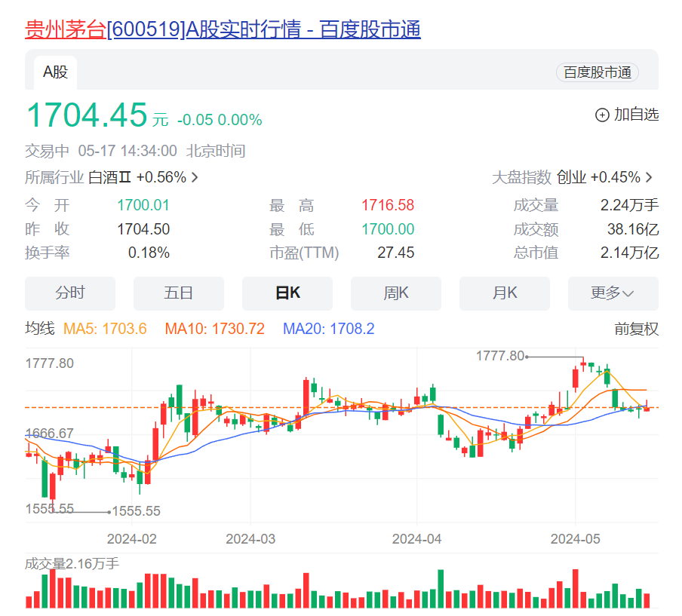Click the 2024-05 date axis label
This screenshot has width=682, height=616.
[576, 539]
